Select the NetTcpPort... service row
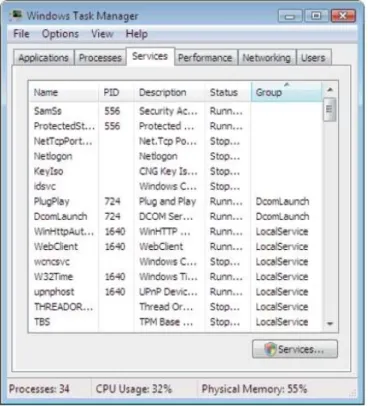368x406 pixels. [176, 141]
